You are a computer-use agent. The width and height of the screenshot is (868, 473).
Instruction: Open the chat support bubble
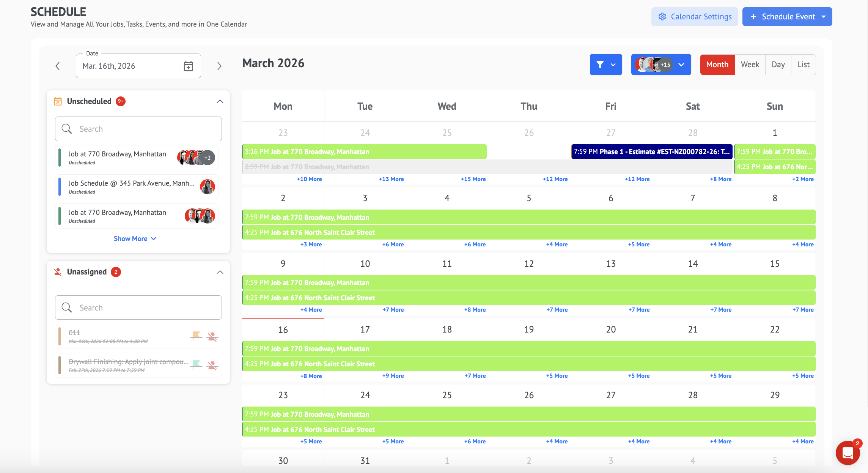click(848, 453)
